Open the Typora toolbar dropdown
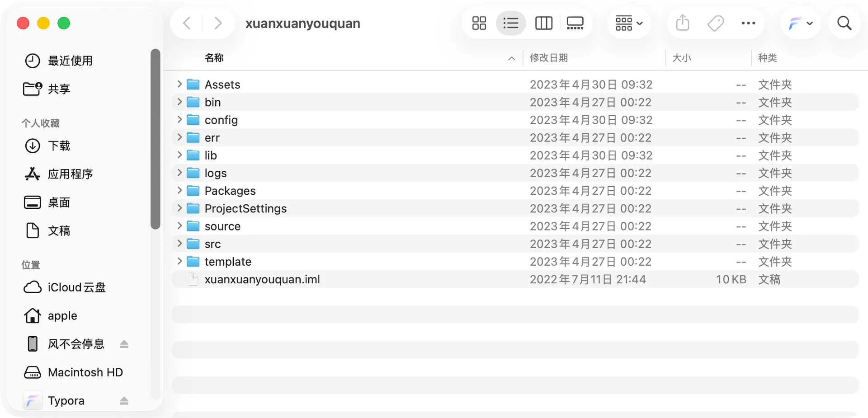 801,23
